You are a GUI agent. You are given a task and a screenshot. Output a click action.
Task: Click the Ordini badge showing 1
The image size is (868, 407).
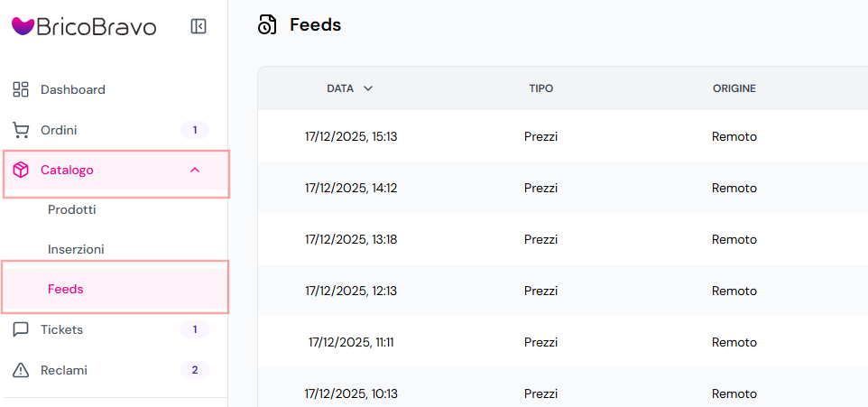pyautogui.click(x=195, y=131)
